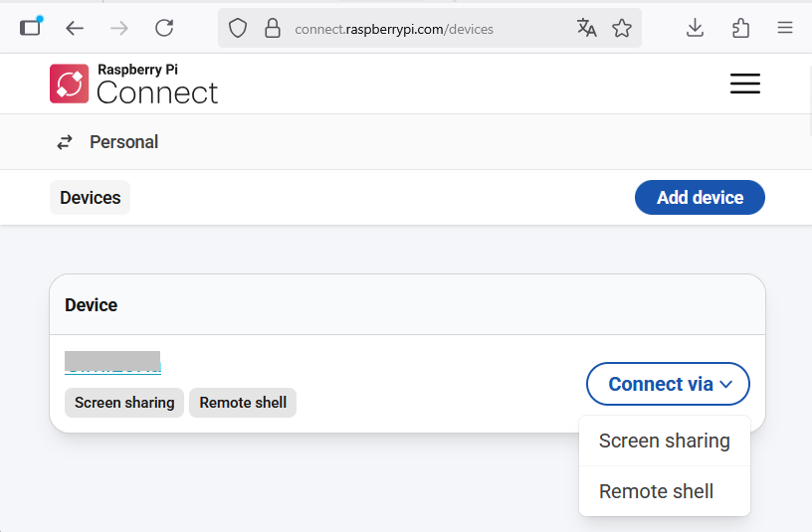Click the Raspberry Pi Connect logo icon
The height and width of the screenshot is (532, 812).
point(69,84)
